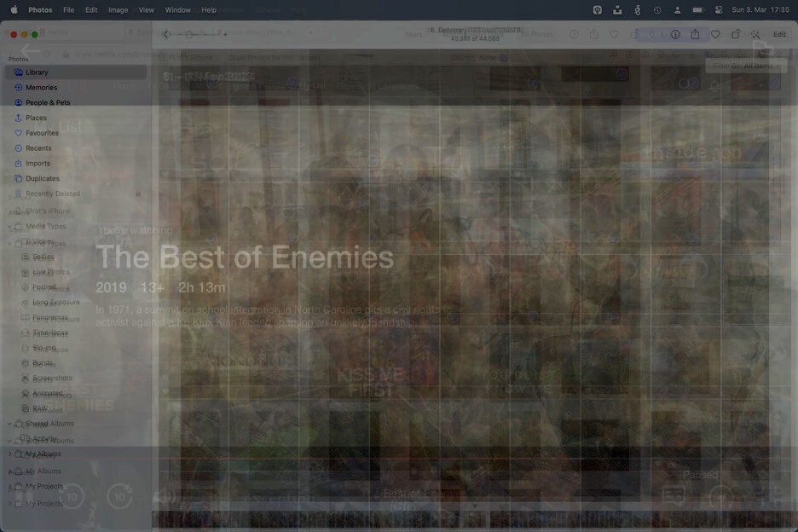Collapse the Media Types group chevron
The width and height of the screenshot is (798, 532).
point(9,226)
